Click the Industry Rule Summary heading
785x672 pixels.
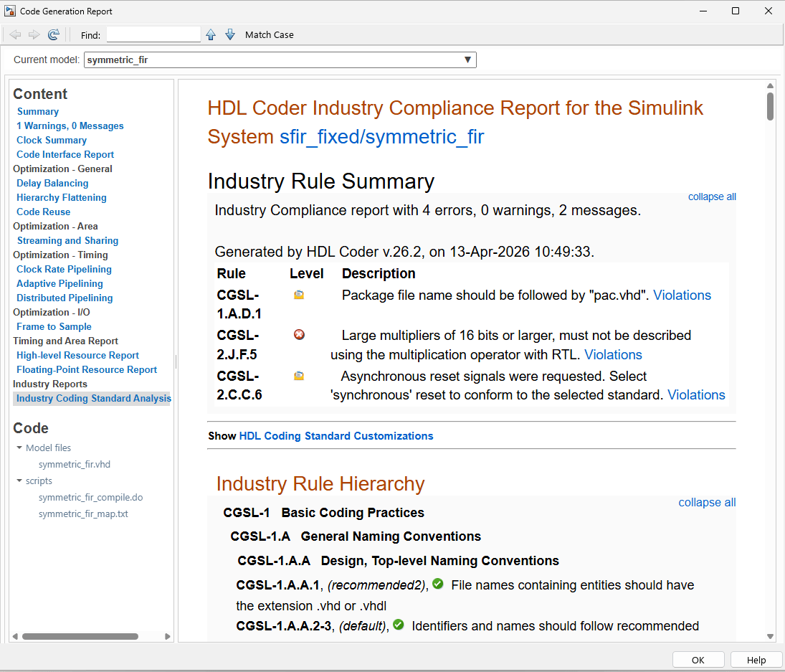[x=321, y=181]
